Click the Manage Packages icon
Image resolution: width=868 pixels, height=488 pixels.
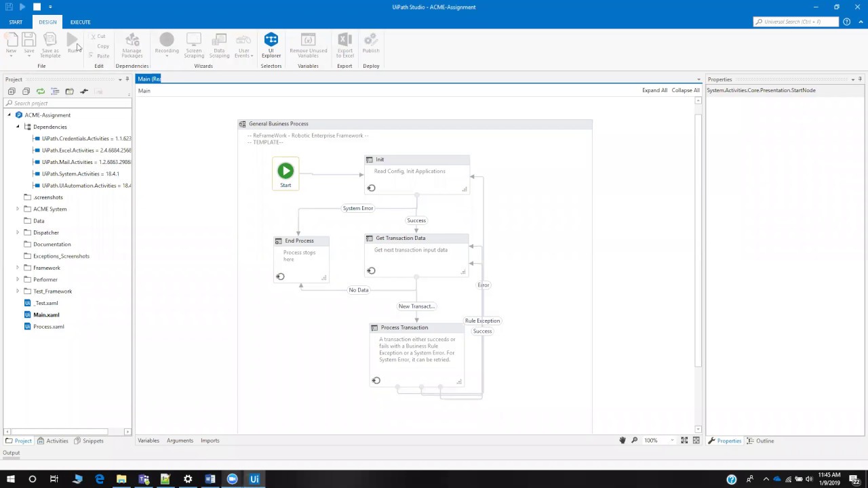tap(132, 45)
